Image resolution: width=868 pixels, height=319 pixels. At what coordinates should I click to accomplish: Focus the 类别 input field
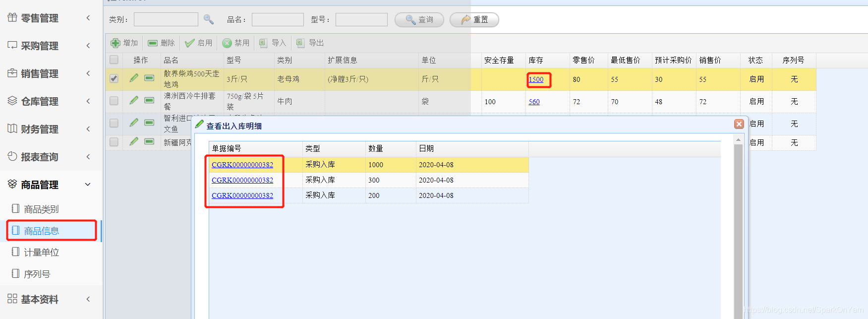(x=166, y=19)
